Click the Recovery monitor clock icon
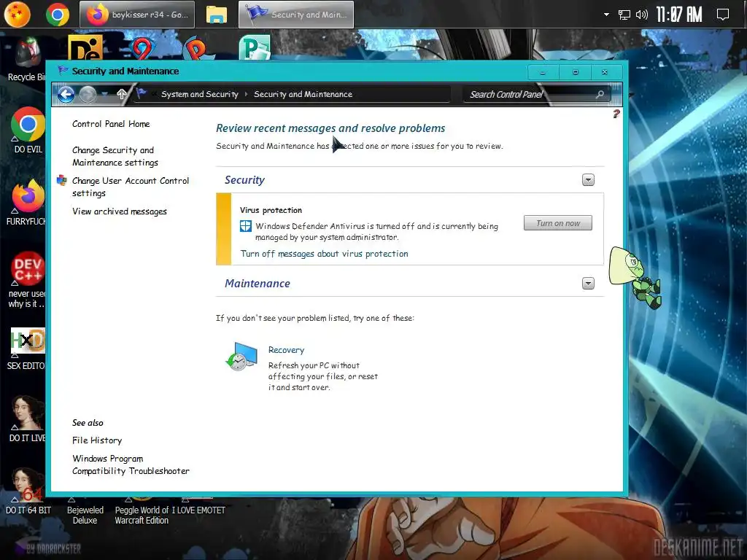Viewport: 747px width, 560px height. point(241,357)
